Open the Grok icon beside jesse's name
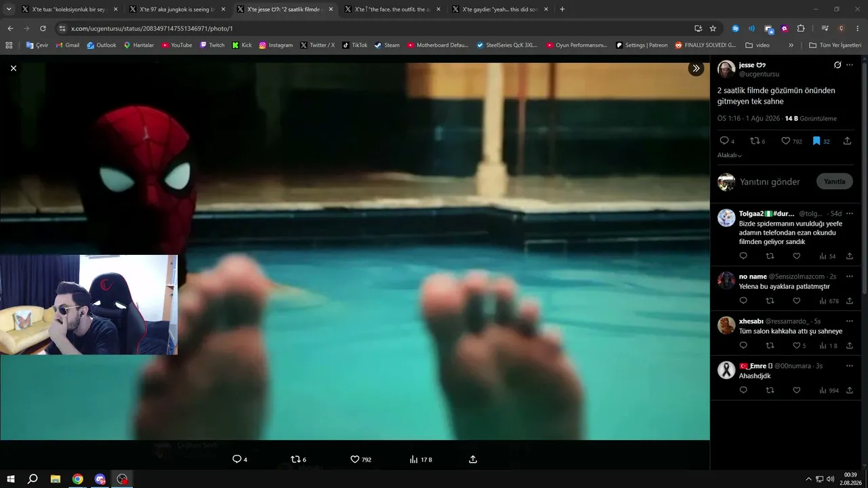 [x=837, y=65]
